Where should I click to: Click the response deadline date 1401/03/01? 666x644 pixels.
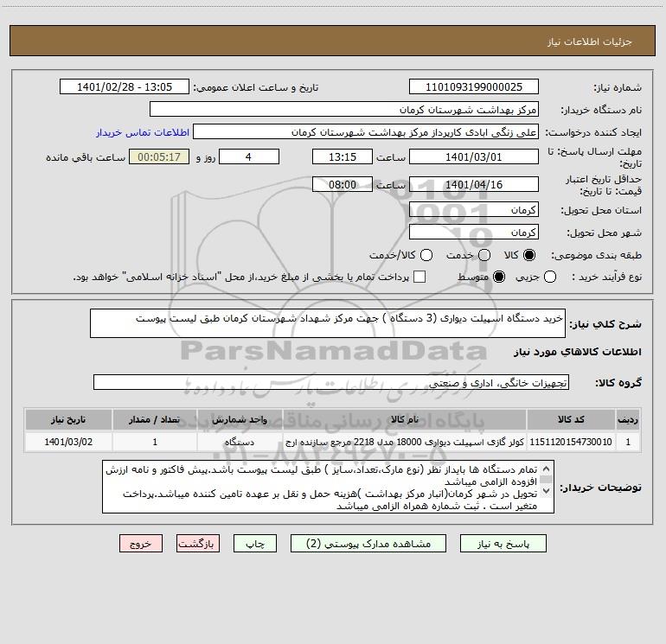click(474, 156)
